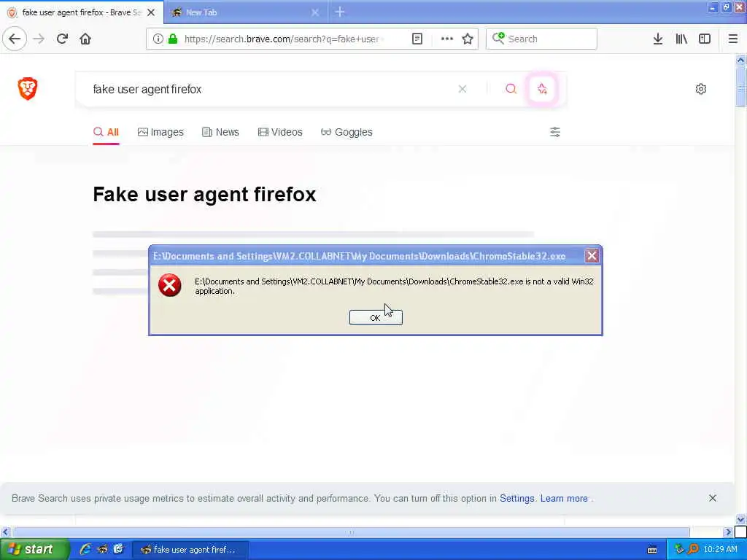Open search filters sliders icon
This screenshot has height=560, width=747.
click(x=555, y=132)
